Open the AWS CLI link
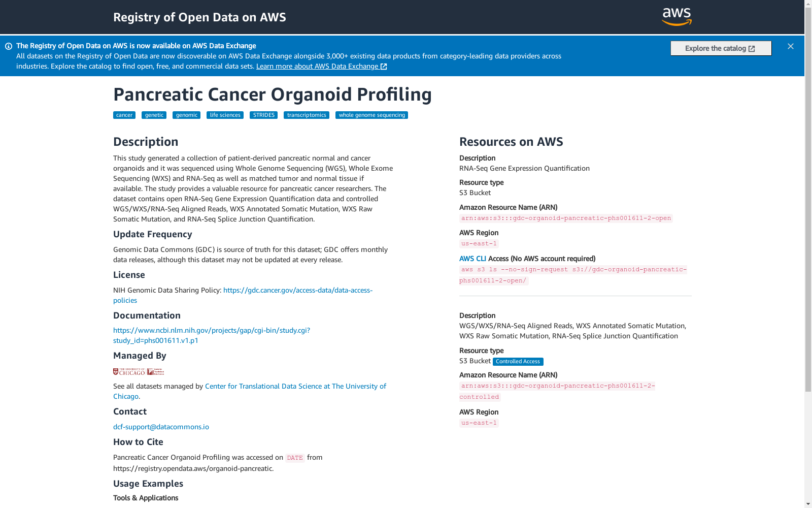This screenshot has width=812, height=508. tap(472, 259)
